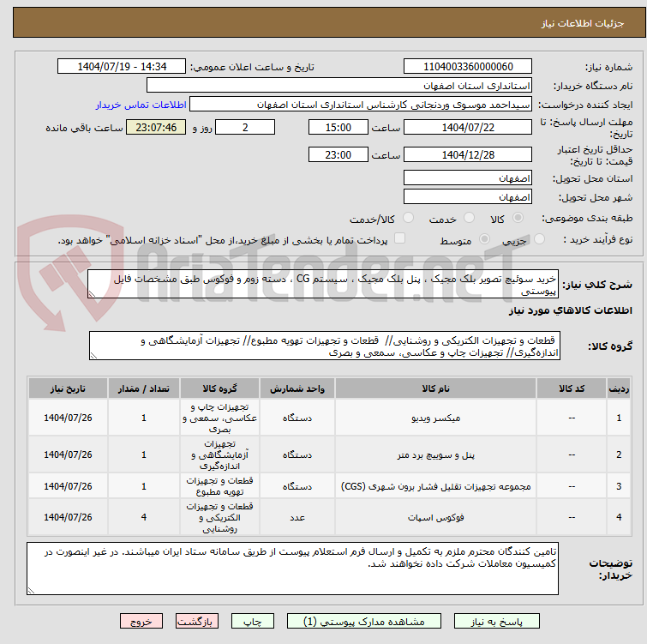Click the واحد شمارش column header
Screen dimensions: 647x644
(297, 388)
